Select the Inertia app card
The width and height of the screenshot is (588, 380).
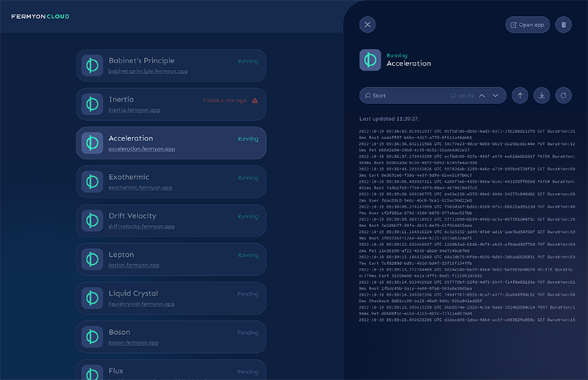(x=171, y=104)
